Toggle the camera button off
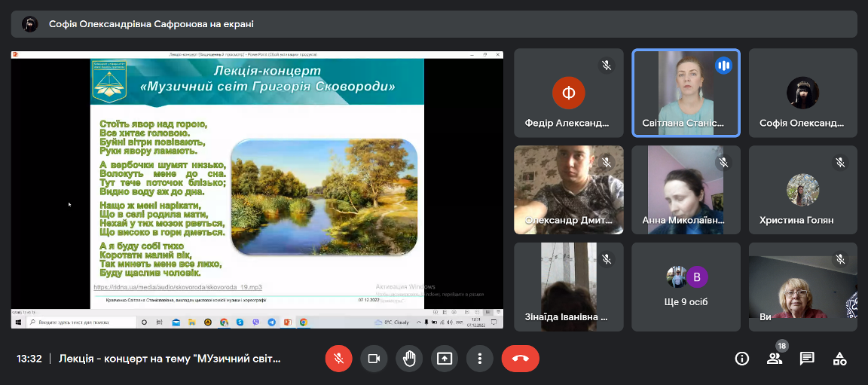This screenshot has height=385, width=868. tap(374, 359)
